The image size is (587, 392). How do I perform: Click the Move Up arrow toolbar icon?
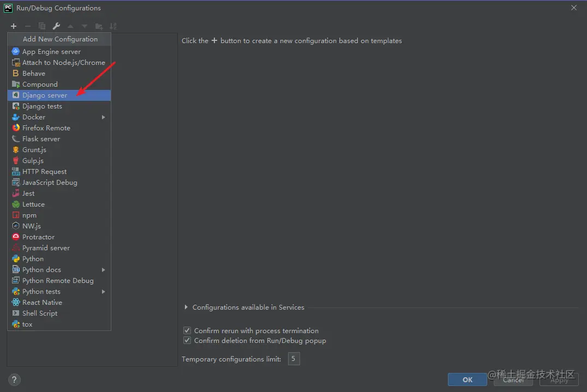click(70, 26)
